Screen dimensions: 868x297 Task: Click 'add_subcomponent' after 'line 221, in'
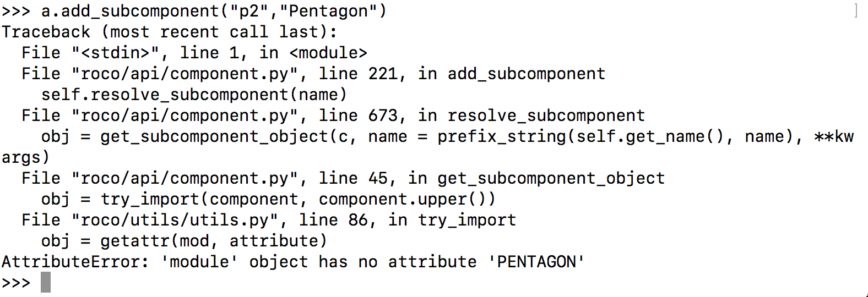pos(526,74)
